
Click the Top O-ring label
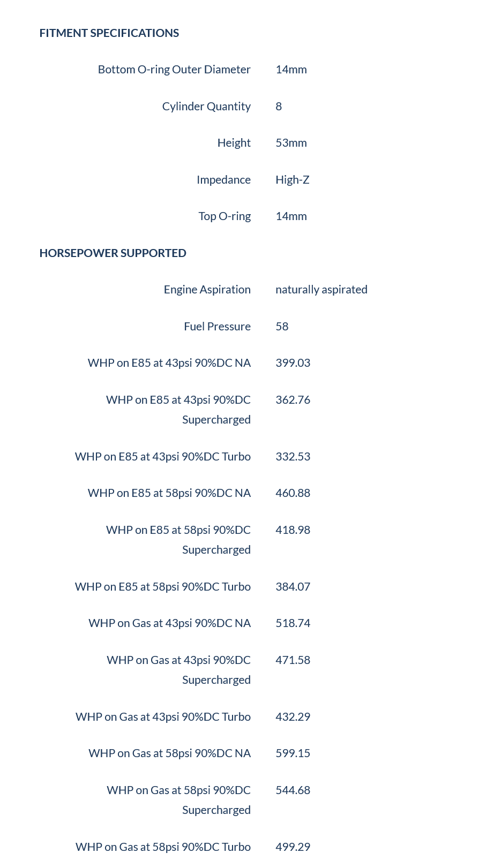pyautogui.click(x=224, y=216)
